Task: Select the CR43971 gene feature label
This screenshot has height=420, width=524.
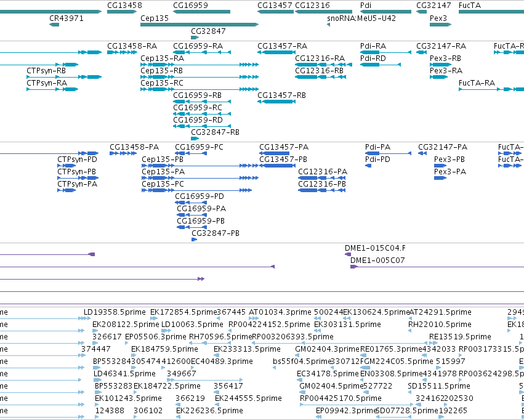Action: (x=66, y=18)
